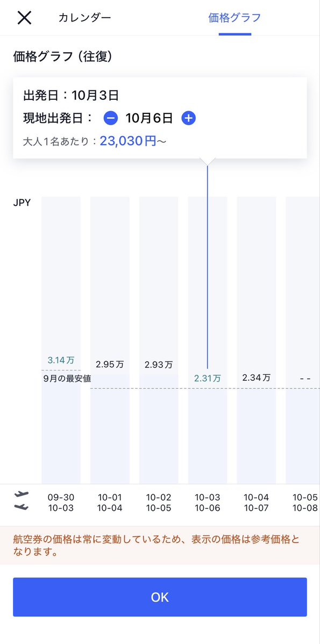
Task: Tap the departure and return airplane icons
Action: pyautogui.click(x=22, y=501)
